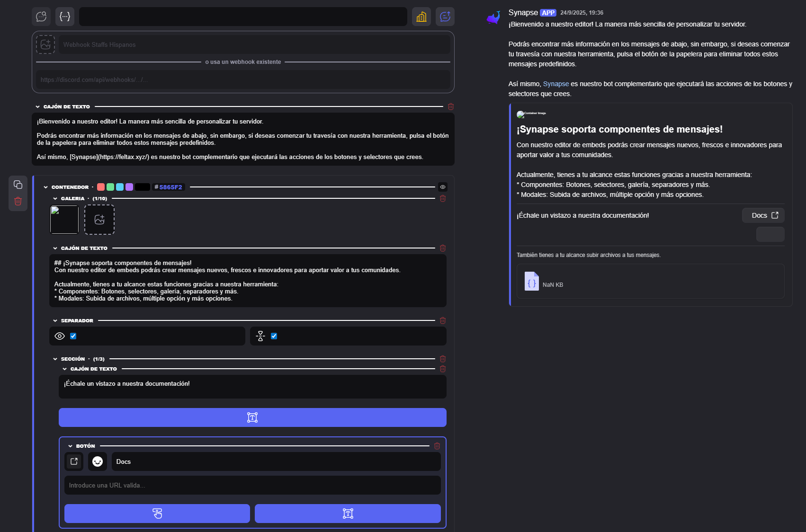Click the 24/9/2025, 19:36 timestamp
The image size is (806, 532).
582,13
